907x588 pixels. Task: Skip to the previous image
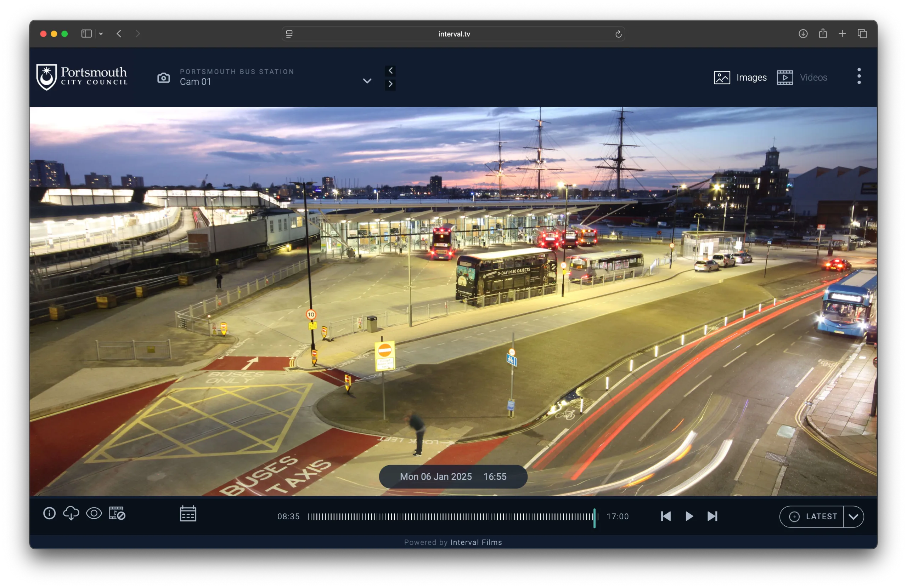coord(665,516)
